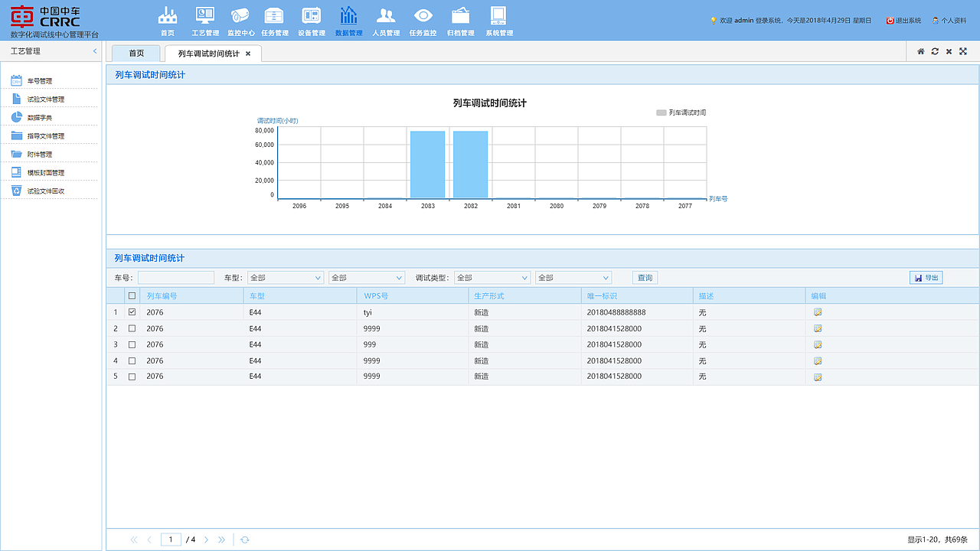Open the 任务监控 eye module icon
Screen dimensions: 980x551
click(x=423, y=21)
